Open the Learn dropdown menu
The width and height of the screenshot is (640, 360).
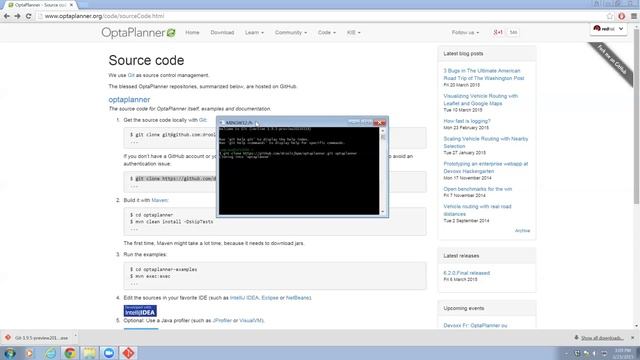(x=254, y=32)
